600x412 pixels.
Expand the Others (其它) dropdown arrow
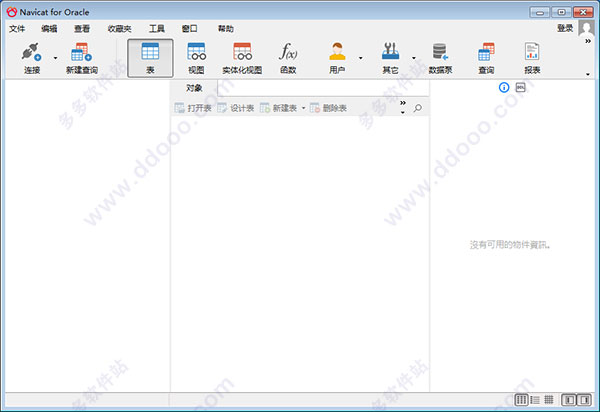click(x=414, y=58)
